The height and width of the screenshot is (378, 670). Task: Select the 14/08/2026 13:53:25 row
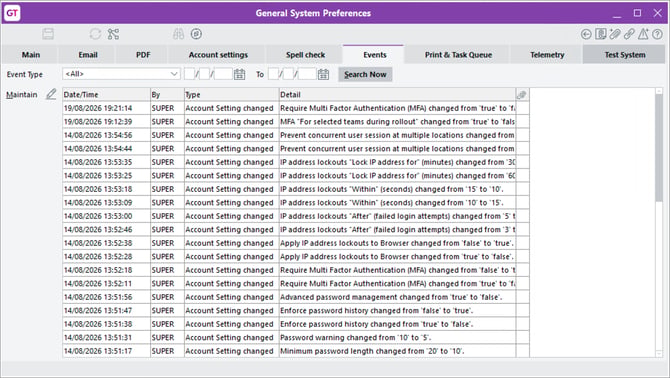pos(296,176)
